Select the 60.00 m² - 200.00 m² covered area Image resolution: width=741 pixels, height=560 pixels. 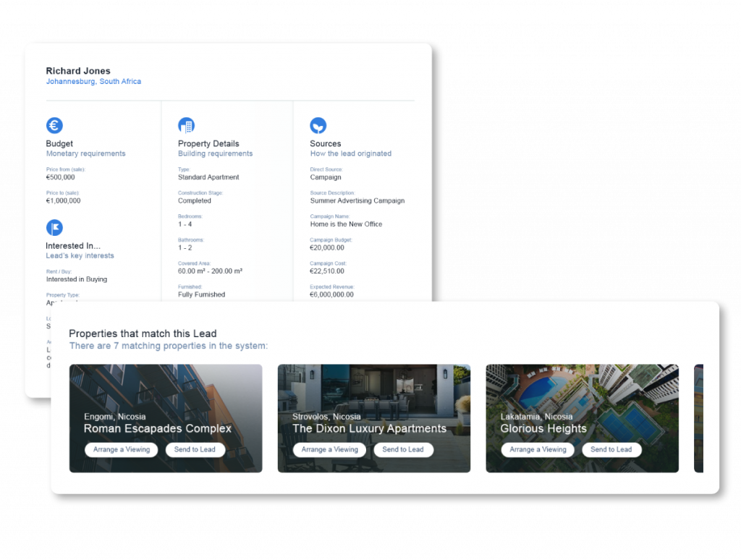[210, 271]
